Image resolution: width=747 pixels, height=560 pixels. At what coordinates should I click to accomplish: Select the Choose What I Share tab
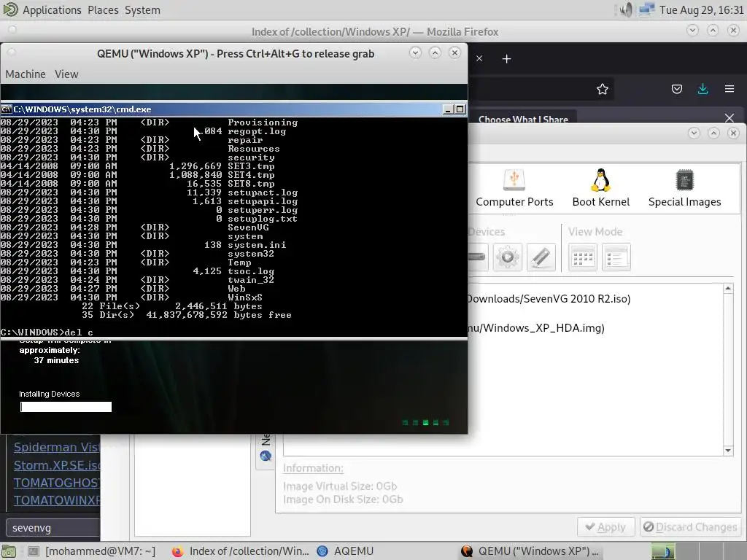(523, 119)
